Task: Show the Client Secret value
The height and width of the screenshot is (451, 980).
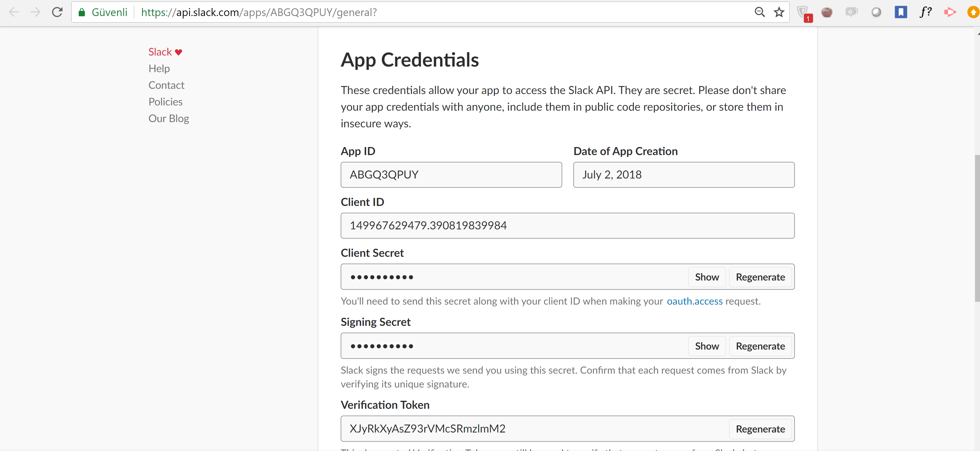Action: (x=707, y=277)
